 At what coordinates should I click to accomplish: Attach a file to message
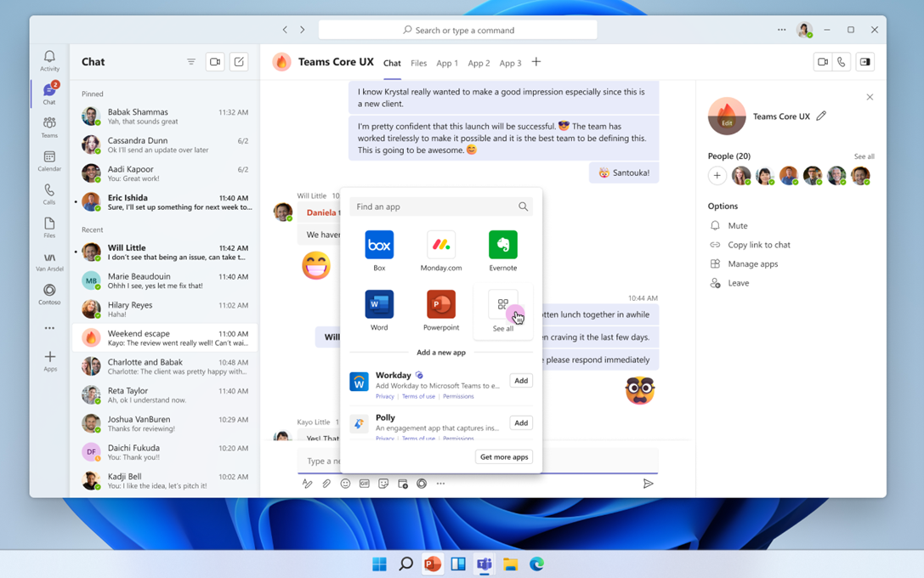pyautogui.click(x=326, y=484)
